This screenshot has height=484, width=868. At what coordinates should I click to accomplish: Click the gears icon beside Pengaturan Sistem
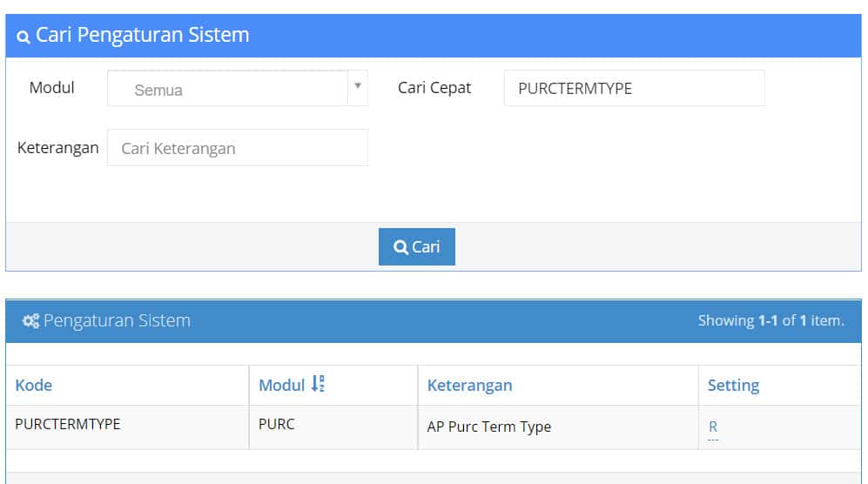30,320
